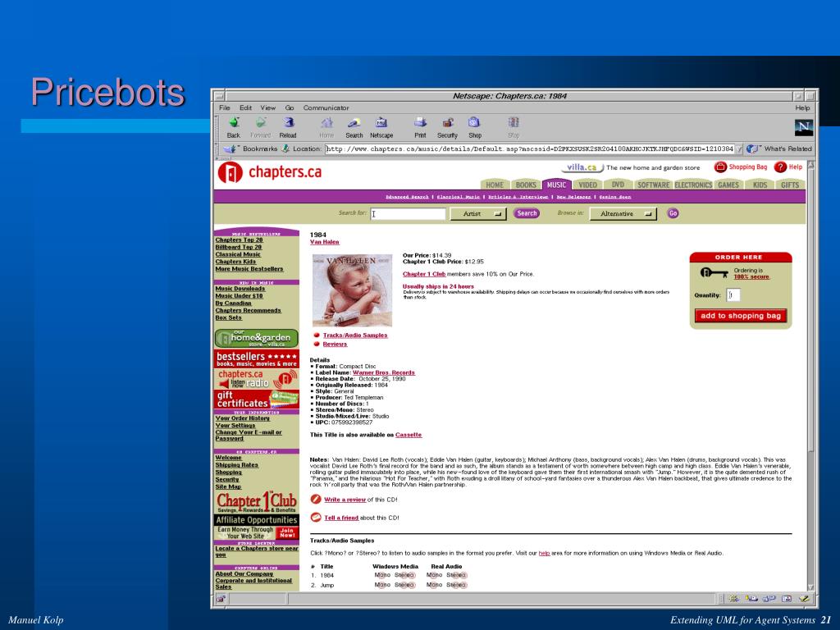Click the Back toolbar icon
The image size is (840, 630).
coord(234,123)
